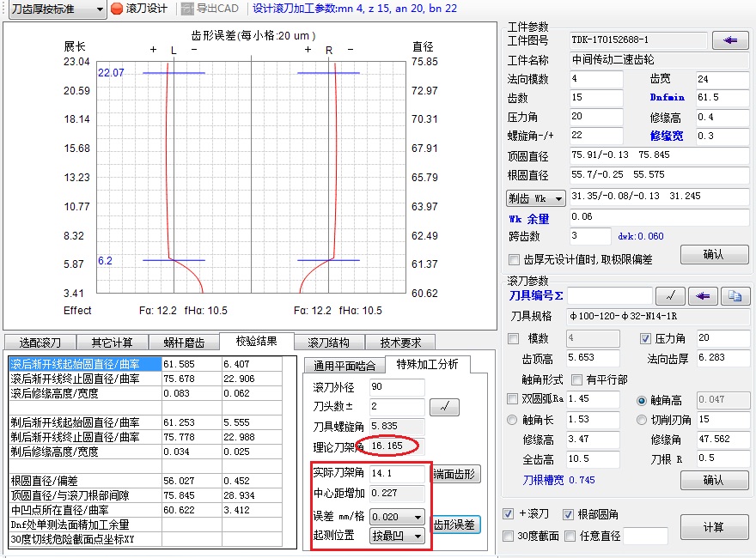Switch to the 滚刀结构 tab
This screenshot has width=756, height=558.
pos(328,342)
